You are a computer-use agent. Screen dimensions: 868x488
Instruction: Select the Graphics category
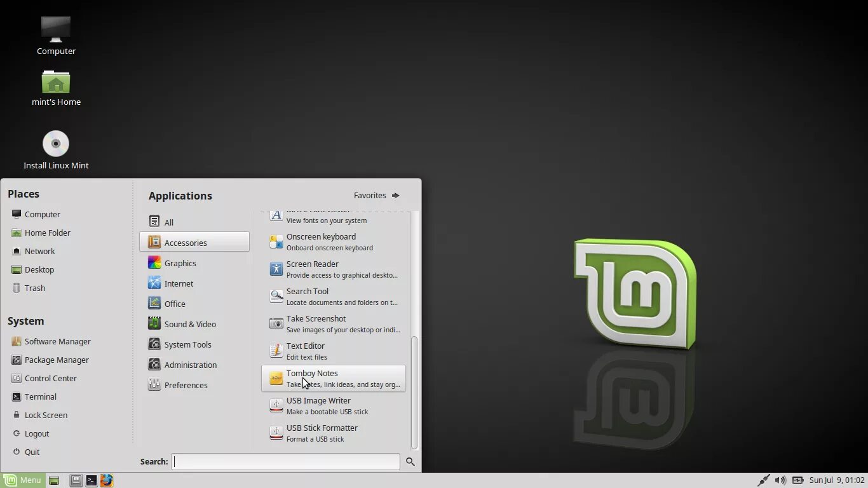pyautogui.click(x=194, y=262)
